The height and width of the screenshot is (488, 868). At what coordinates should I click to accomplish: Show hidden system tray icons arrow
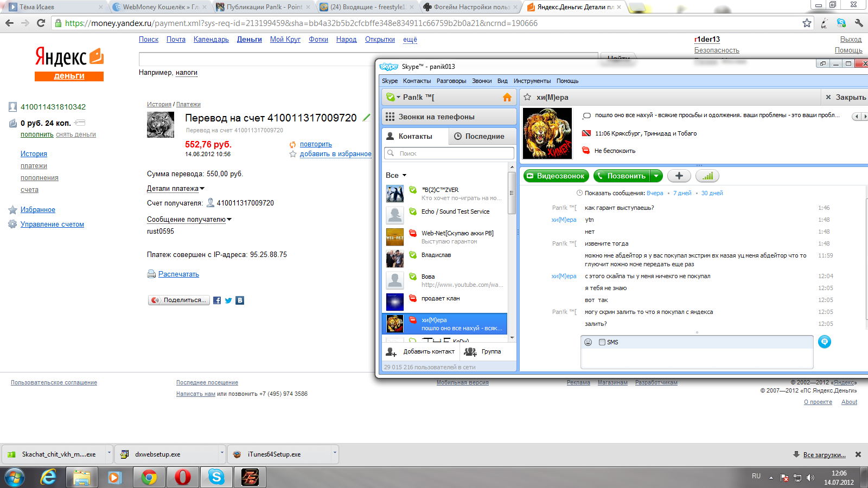[771, 478]
